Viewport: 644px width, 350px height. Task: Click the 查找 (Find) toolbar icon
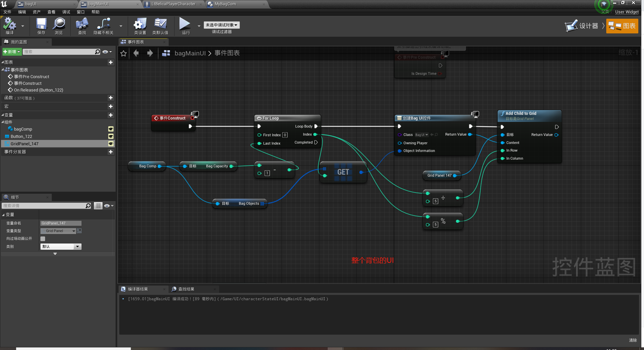pos(82,26)
